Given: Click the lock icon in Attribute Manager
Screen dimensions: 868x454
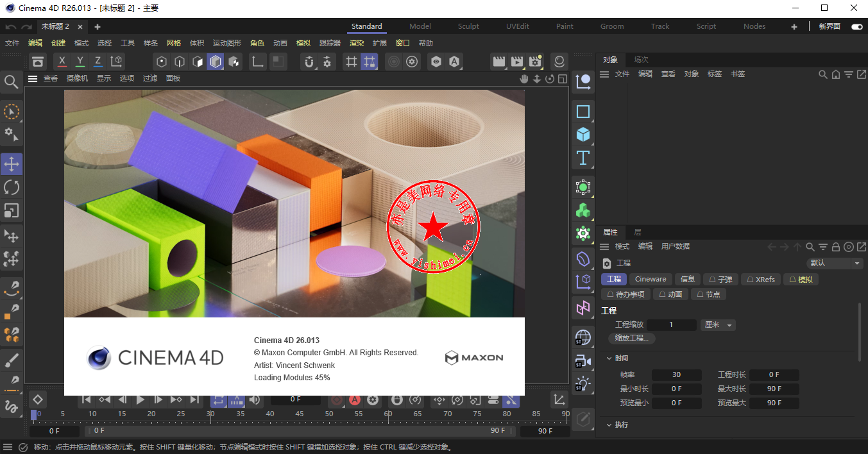Looking at the screenshot, I should click(x=836, y=247).
